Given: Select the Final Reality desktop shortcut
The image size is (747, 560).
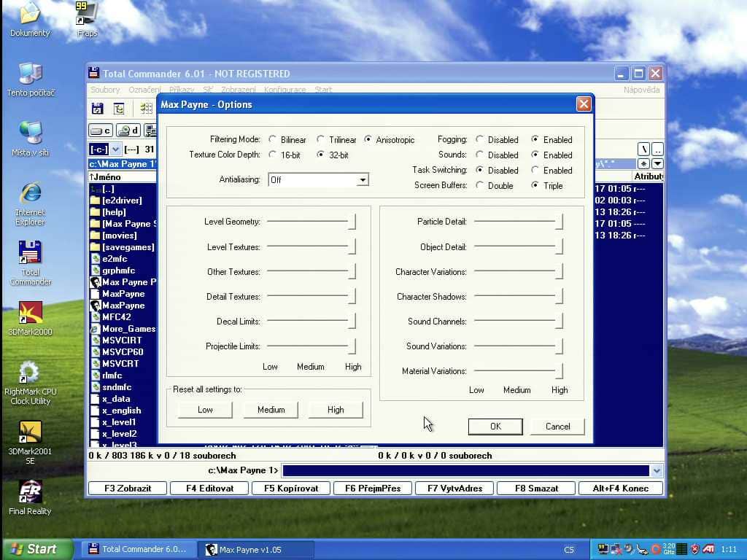Looking at the screenshot, I should point(30,498).
